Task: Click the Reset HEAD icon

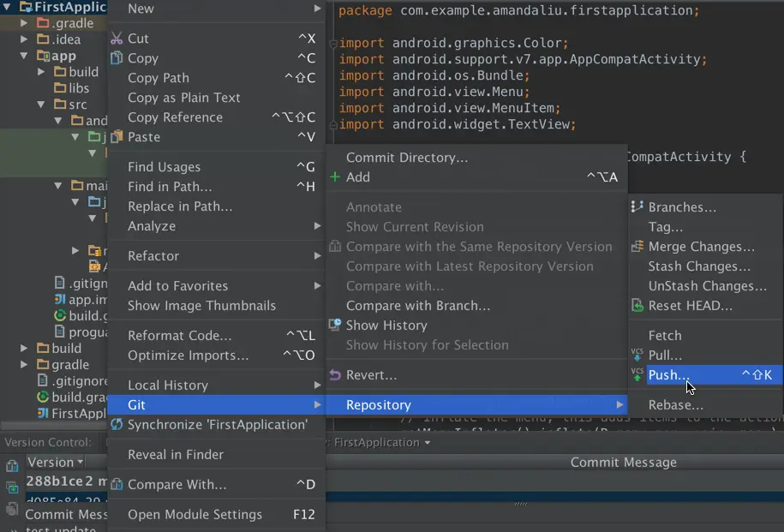Action: pyautogui.click(x=637, y=306)
